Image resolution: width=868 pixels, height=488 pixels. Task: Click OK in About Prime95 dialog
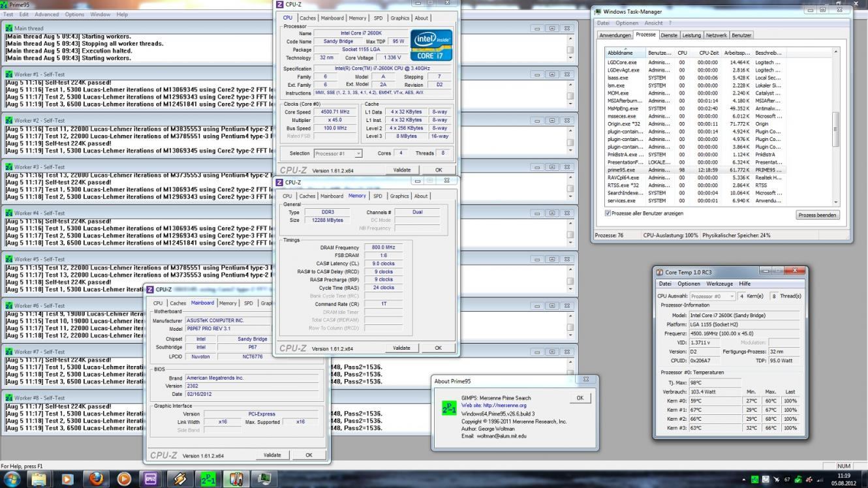[580, 397]
